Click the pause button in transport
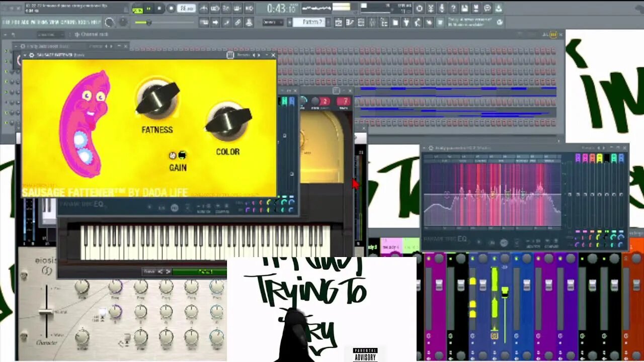The image size is (644, 362). 148,9
